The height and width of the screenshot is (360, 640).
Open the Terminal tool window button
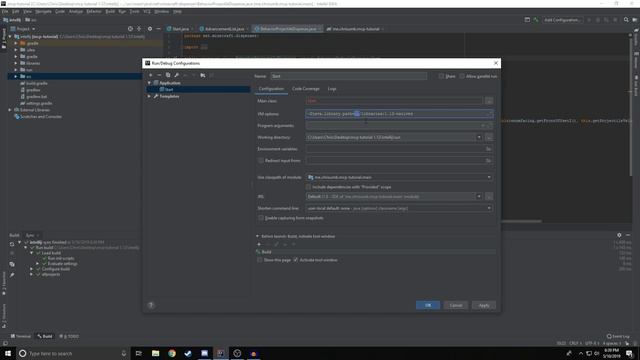pos(21,336)
